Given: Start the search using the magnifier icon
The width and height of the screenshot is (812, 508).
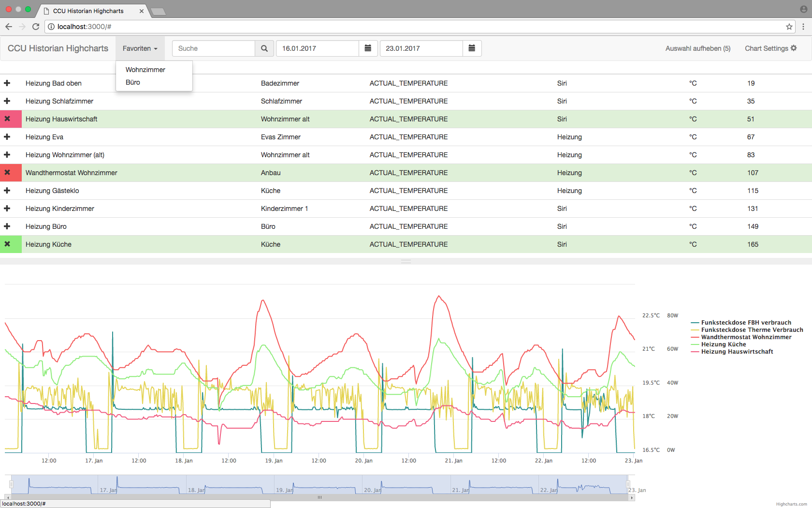Looking at the screenshot, I should (264, 48).
